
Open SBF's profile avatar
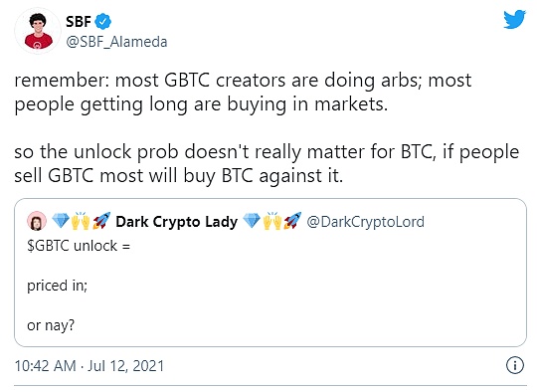tap(38, 31)
